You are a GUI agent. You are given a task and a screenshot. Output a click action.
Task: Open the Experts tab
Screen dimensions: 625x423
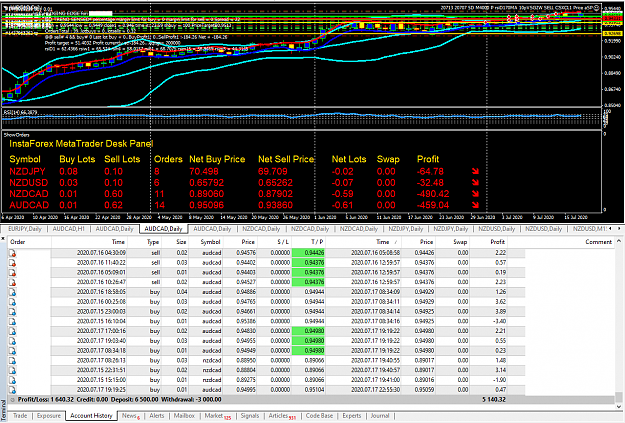point(352,415)
